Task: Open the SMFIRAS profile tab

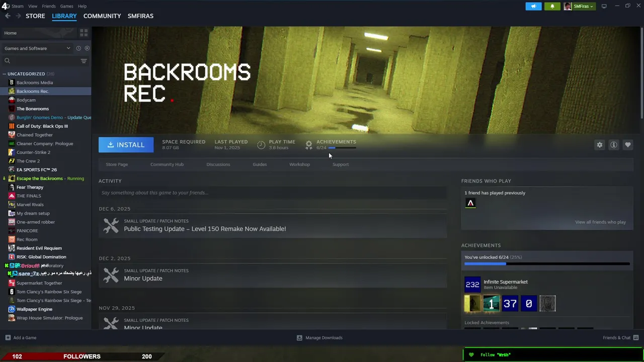Action: tap(140, 16)
